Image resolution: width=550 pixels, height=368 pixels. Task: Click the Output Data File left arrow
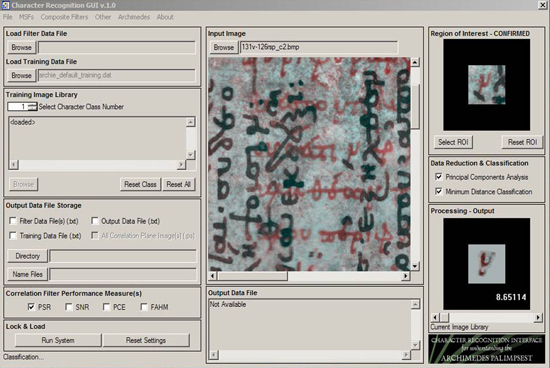click(x=214, y=355)
